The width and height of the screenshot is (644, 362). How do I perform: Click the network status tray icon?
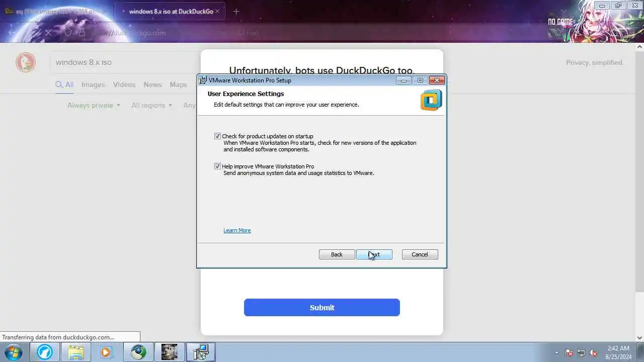point(581,352)
